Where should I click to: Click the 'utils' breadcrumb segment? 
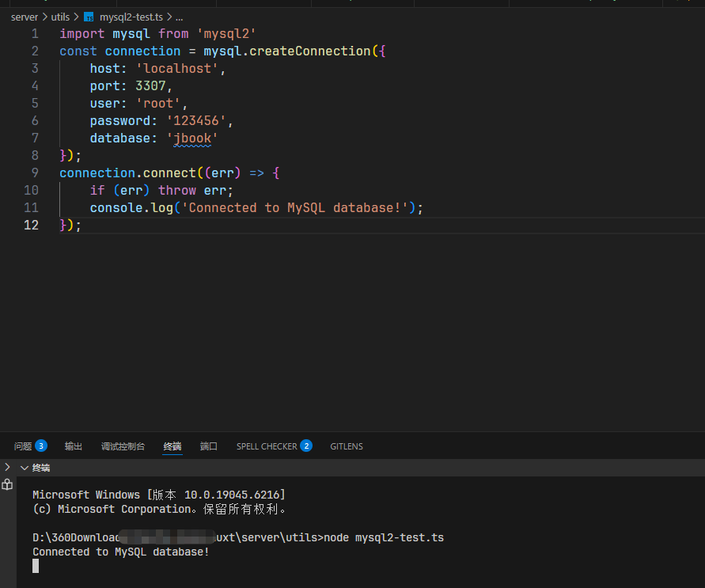coord(60,17)
